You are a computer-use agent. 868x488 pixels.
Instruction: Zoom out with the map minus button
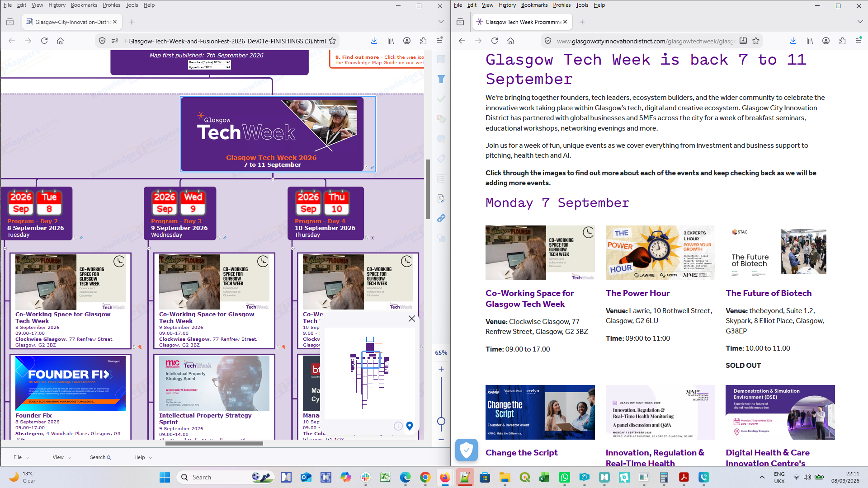[x=441, y=439]
